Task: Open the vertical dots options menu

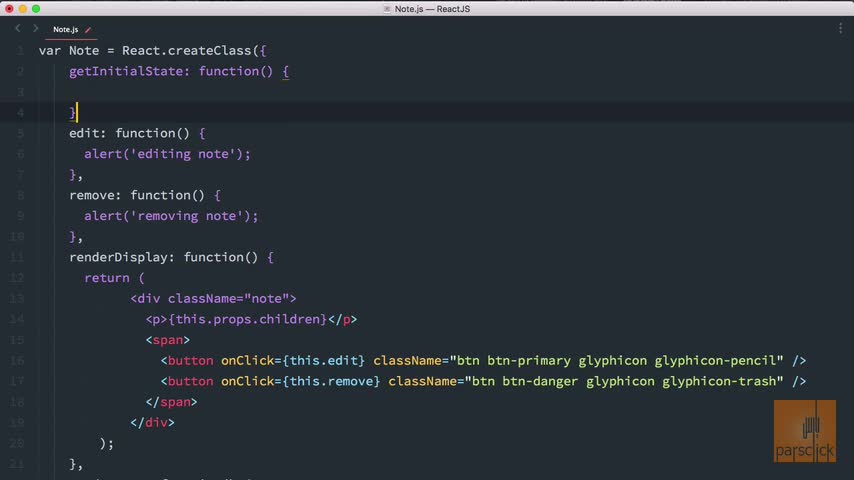Action: coord(840,28)
